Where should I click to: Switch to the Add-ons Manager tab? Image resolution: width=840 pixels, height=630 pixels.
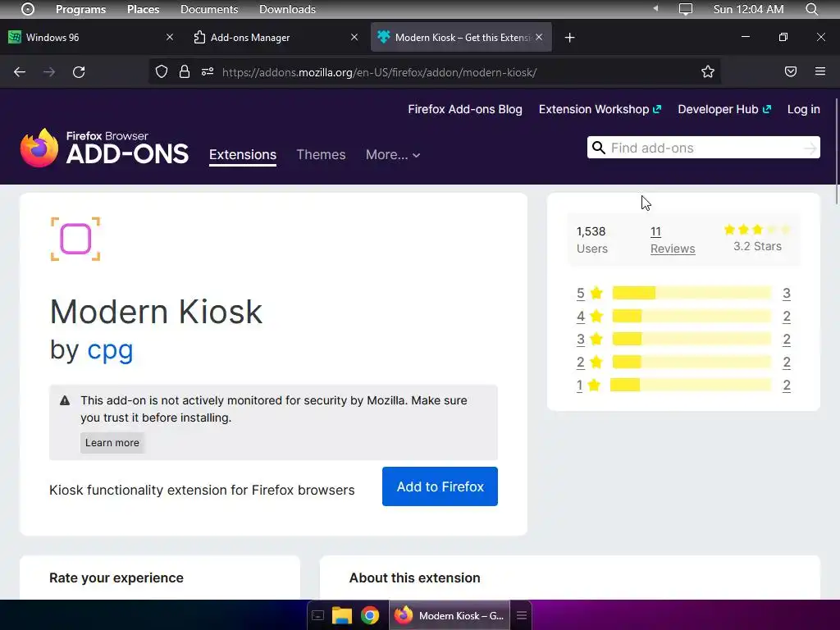coord(276,38)
